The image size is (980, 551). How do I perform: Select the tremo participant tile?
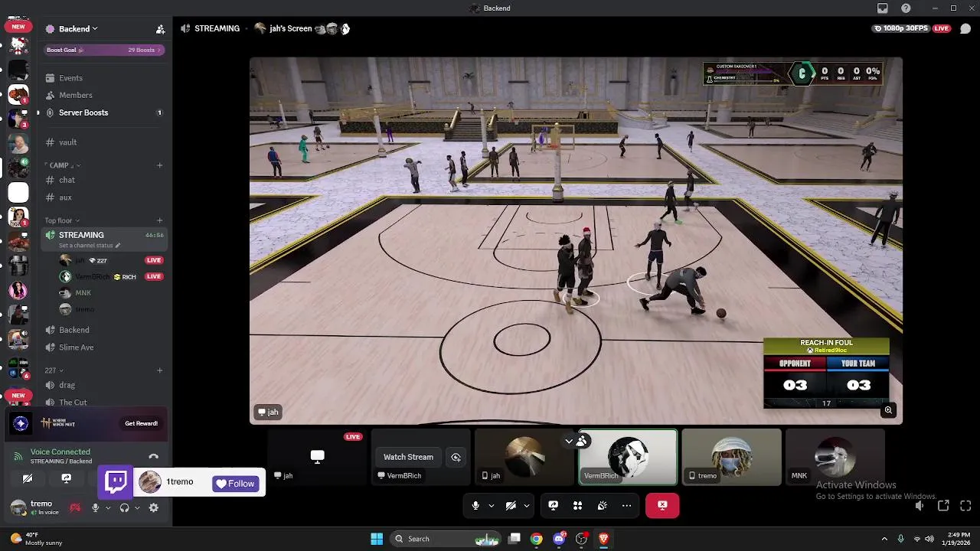[x=731, y=457]
